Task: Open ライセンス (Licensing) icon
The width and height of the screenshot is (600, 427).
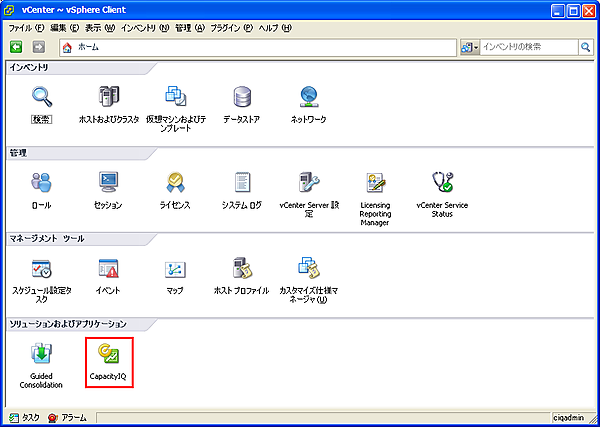Action: coord(175,182)
